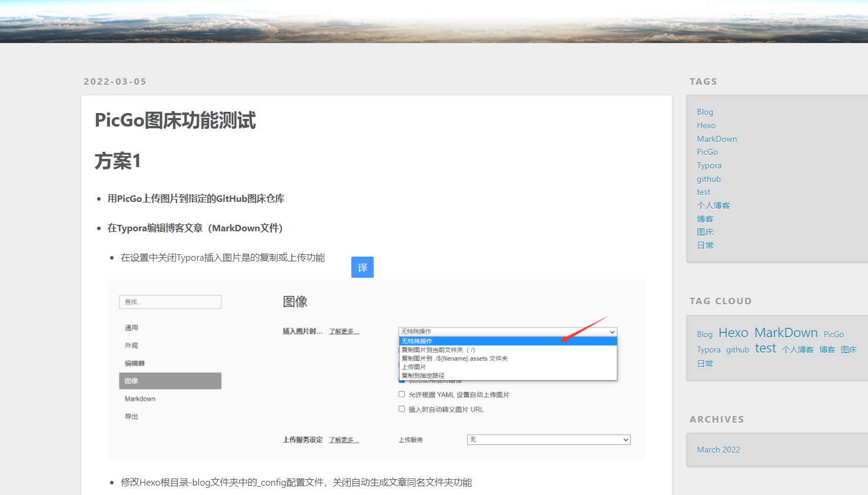Click the TAG CLOUD section heading

click(x=721, y=301)
